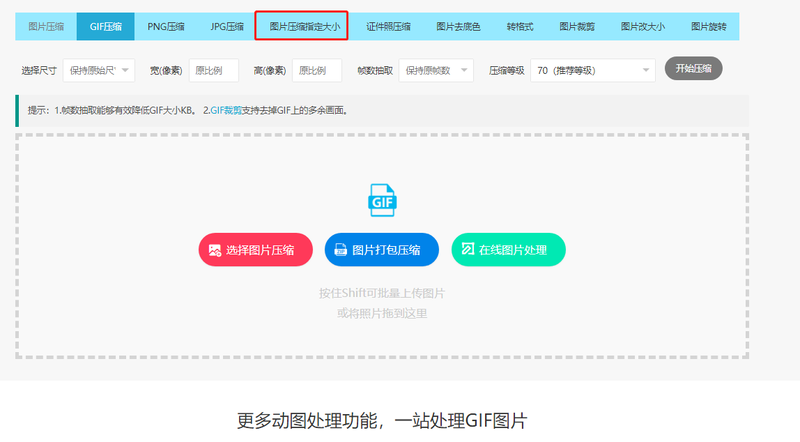Click the 宽(像素) input field

[214, 70]
